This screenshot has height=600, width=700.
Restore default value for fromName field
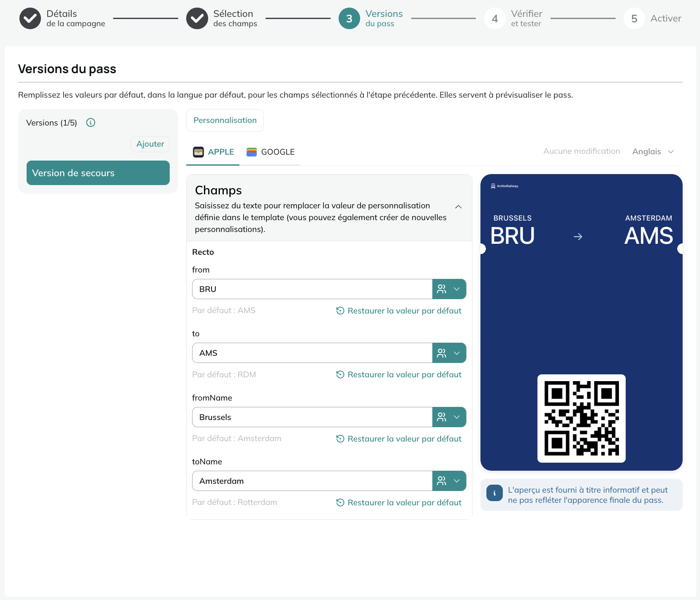point(399,439)
